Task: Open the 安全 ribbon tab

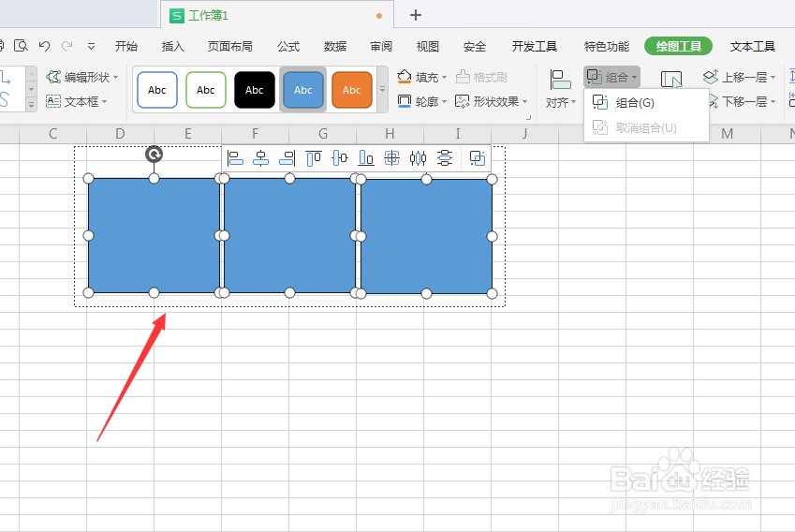Action: click(474, 46)
